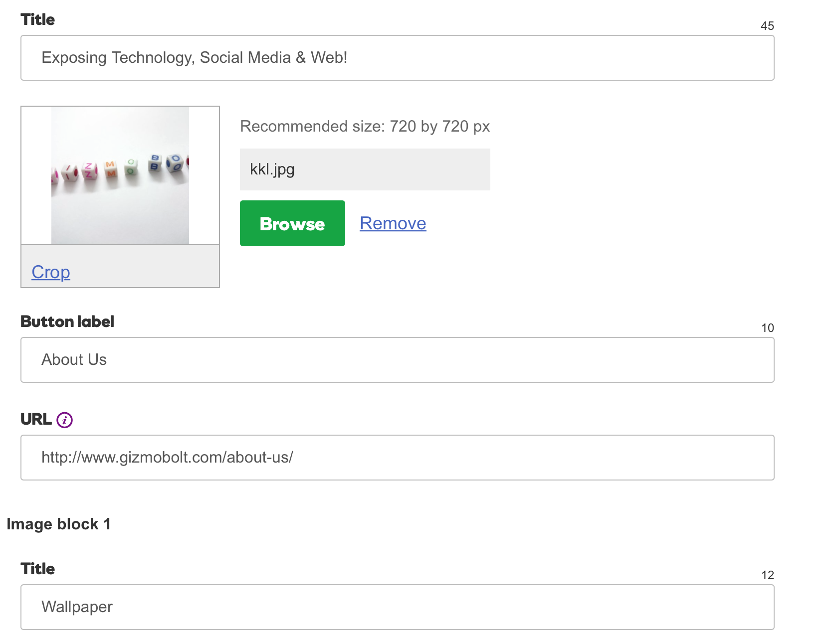Click the 'Button label' heading text

pyautogui.click(x=67, y=322)
